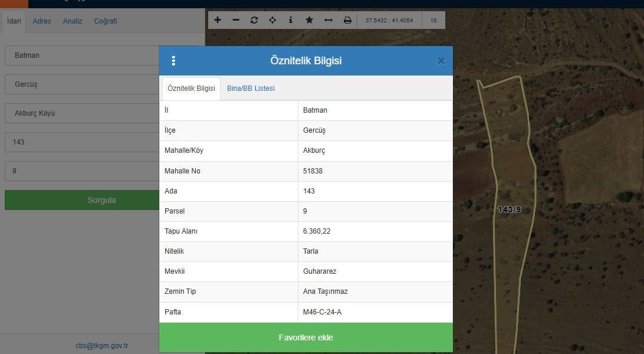The image size is (644, 354).
Task: Switch to Bina/BB Listesi tab
Action: pos(251,88)
